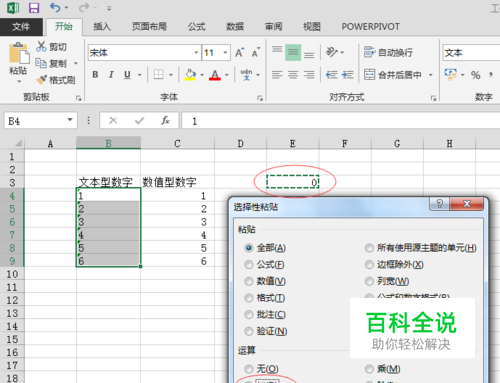Viewport: 500px width, 383px height.
Task: Click the Cut scissors icon
Action: (41, 47)
